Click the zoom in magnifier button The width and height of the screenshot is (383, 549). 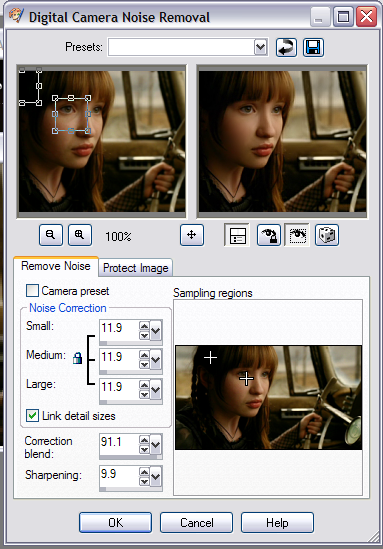click(x=79, y=235)
